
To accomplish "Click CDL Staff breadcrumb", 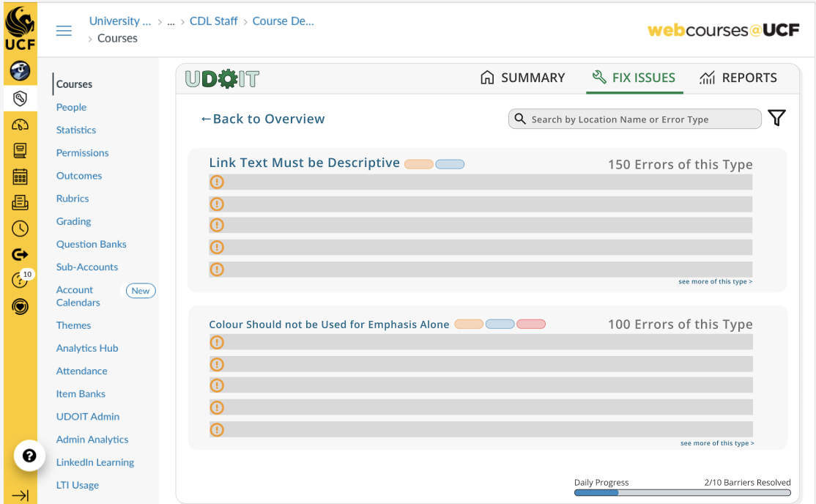I will tap(213, 21).
